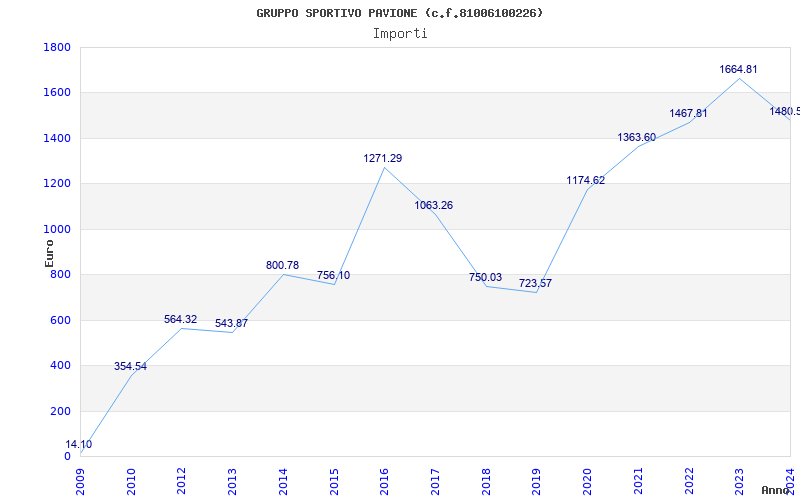Click the 600 y-axis value
Screen dimensions: 800x500
click(60, 320)
